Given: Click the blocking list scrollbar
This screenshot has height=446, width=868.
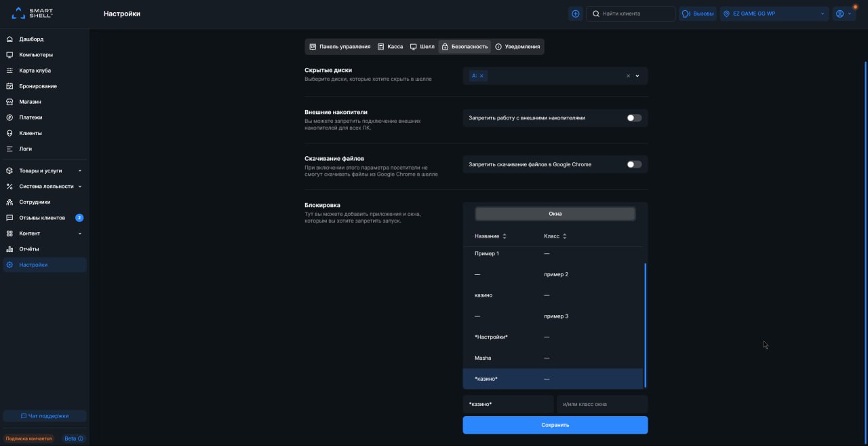Looking at the screenshot, I should [645, 324].
